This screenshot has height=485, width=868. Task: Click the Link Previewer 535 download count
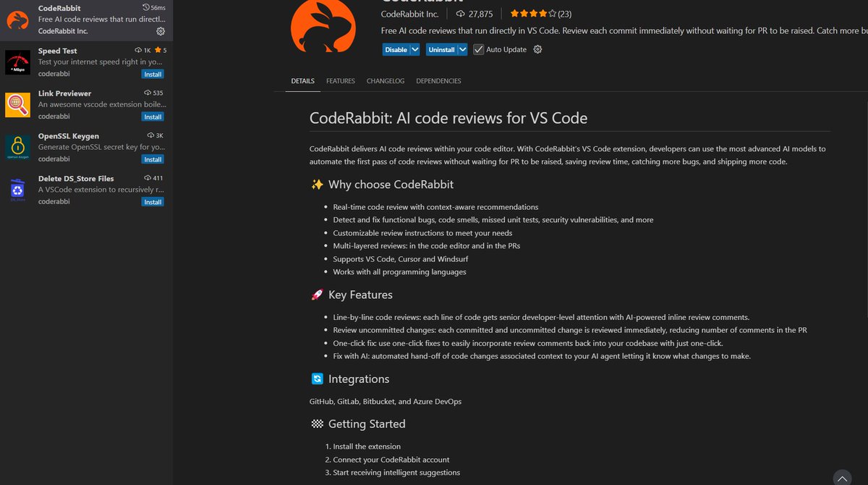[x=153, y=93]
